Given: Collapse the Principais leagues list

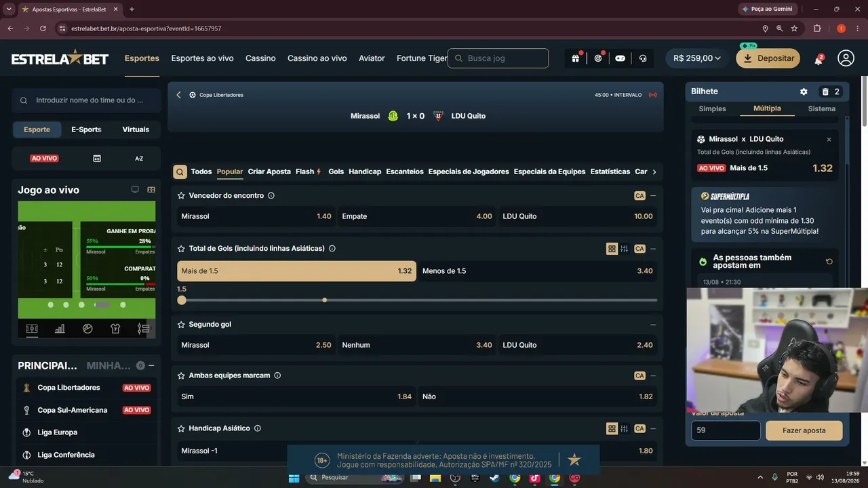Looking at the screenshot, I should 151,366.
